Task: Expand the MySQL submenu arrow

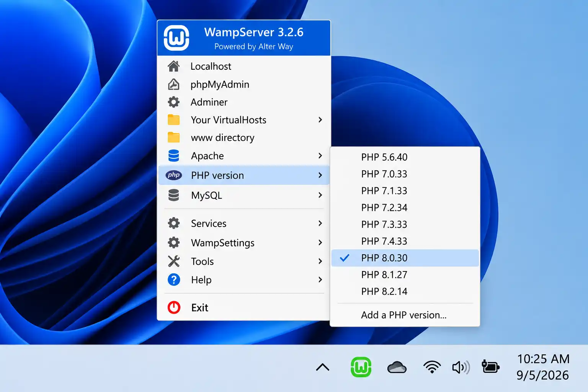Action: pyautogui.click(x=320, y=195)
